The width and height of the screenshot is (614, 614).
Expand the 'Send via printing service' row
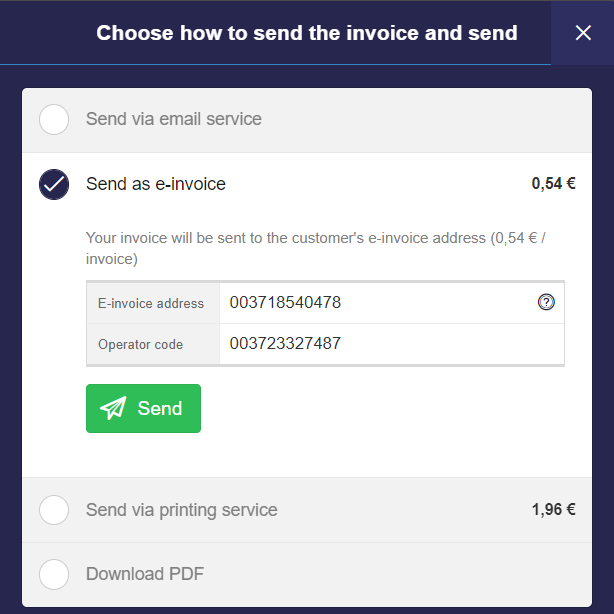307,510
